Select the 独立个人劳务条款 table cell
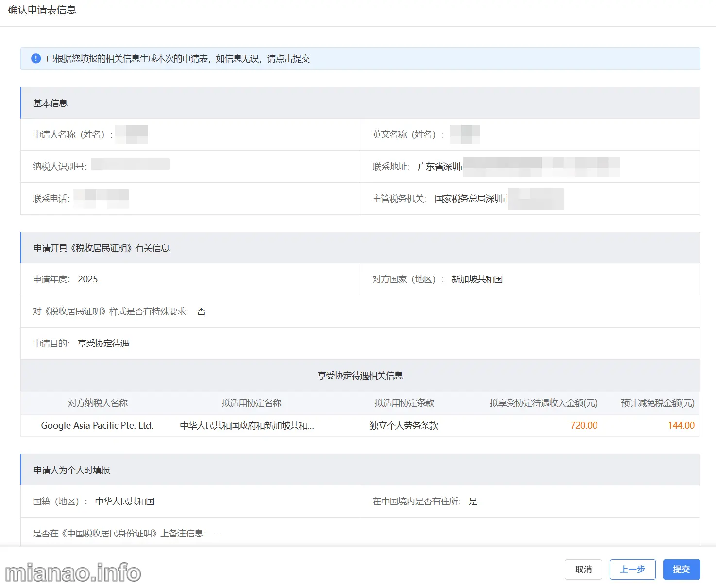Screen dimensions: 716x588 click(404, 426)
